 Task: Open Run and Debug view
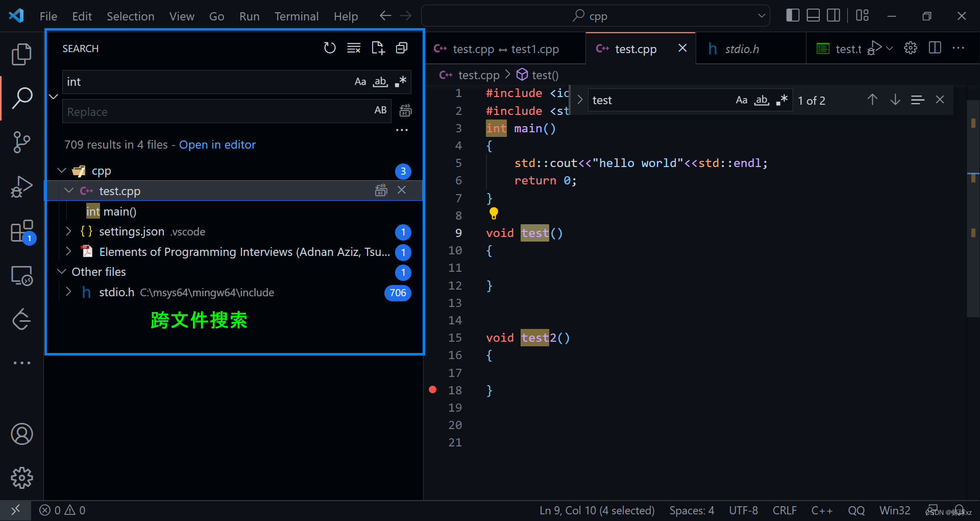pos(21,186)
